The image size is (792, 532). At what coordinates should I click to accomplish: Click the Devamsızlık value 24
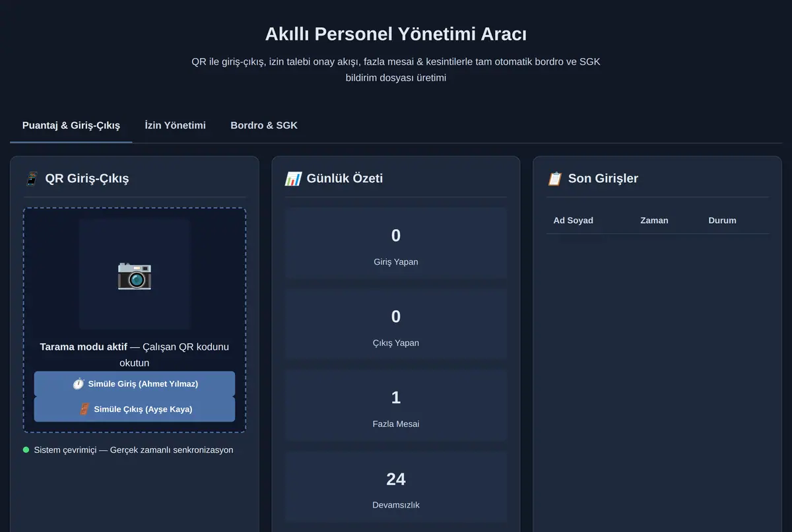click(396, 479)
